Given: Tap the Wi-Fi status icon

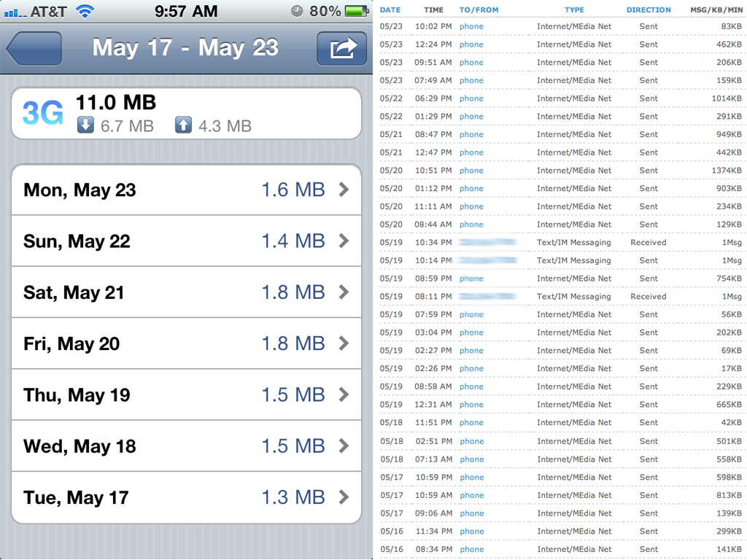Looking at the screenshot, I should tap(85, 11).
